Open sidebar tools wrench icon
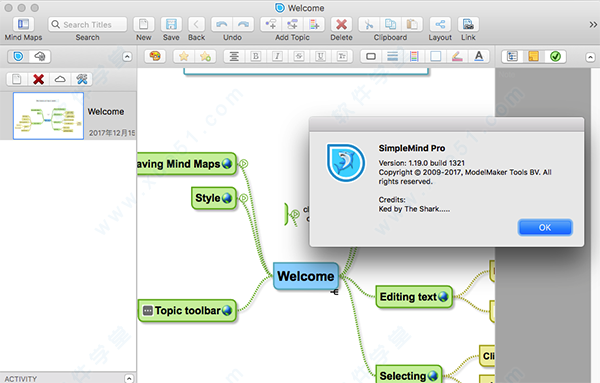The height and width of the screenshot is (383, 600). pyautogui.click(x=82, y=79)
